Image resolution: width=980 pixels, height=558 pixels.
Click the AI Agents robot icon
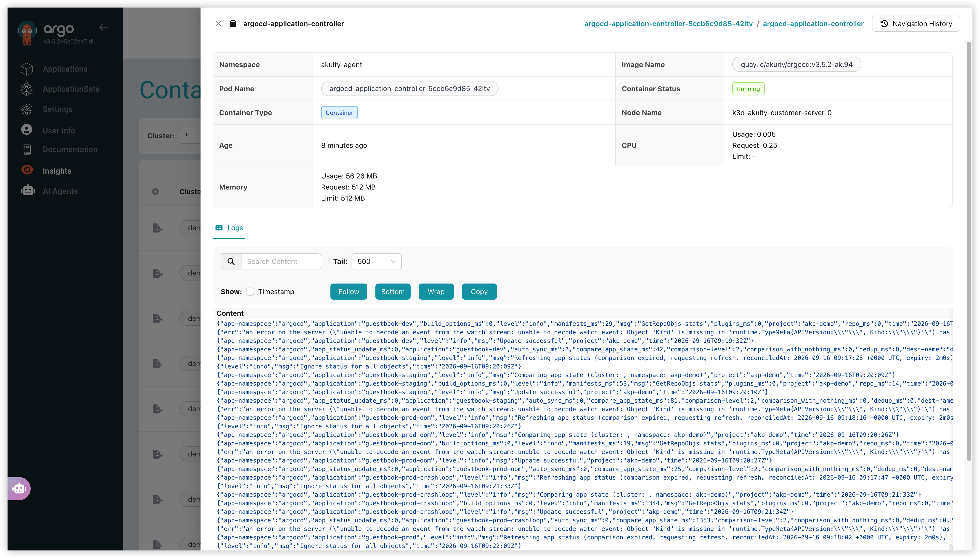tap(28, 191)
